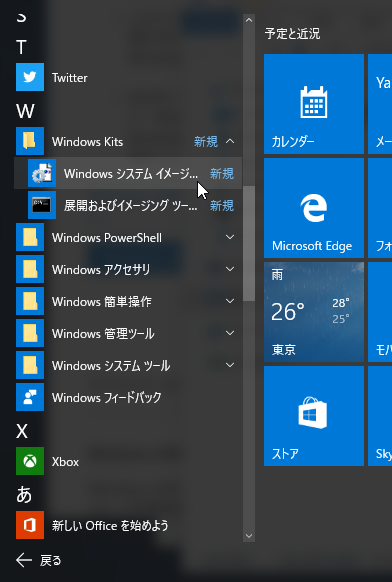Screen dimensions: 392x582
Task: Expand the Windows 管理ツール folder
Action: tap(230, 333)
